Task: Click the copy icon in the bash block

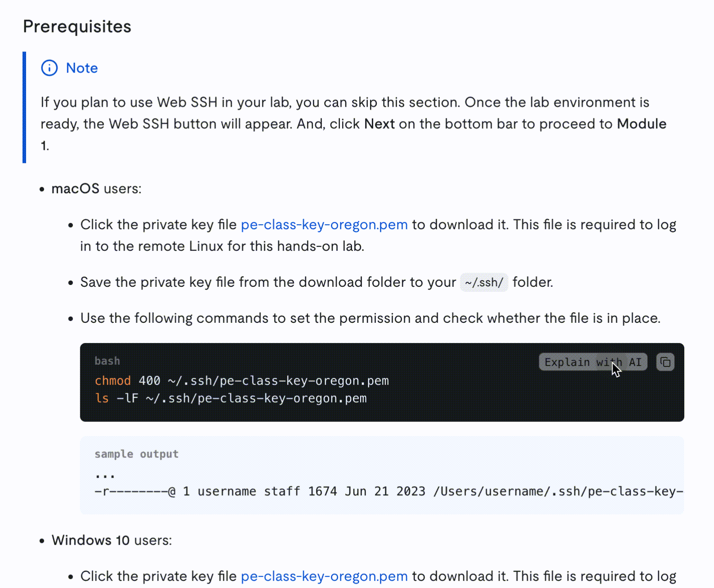Action: tap(665, 362)
